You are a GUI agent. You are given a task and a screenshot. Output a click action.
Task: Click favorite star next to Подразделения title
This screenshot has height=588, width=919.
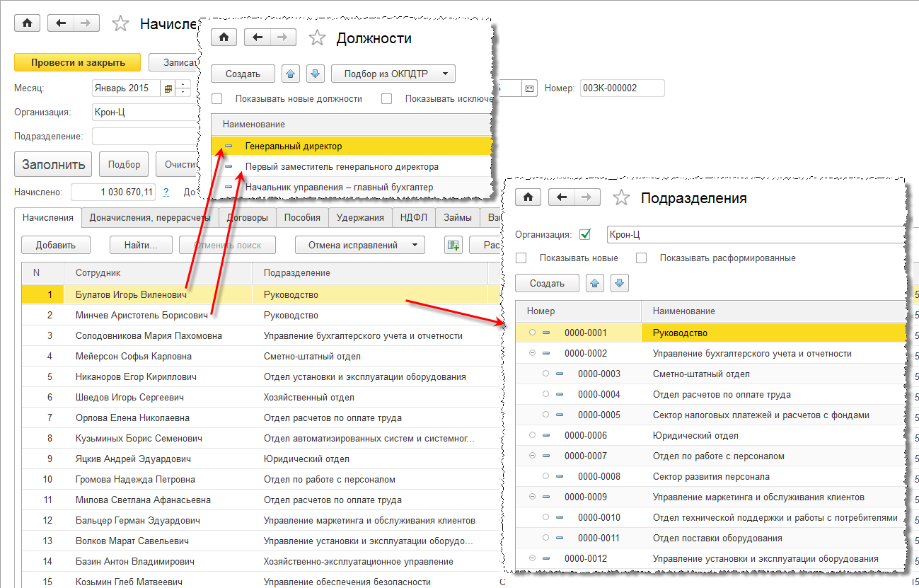[x=621, y=198]
